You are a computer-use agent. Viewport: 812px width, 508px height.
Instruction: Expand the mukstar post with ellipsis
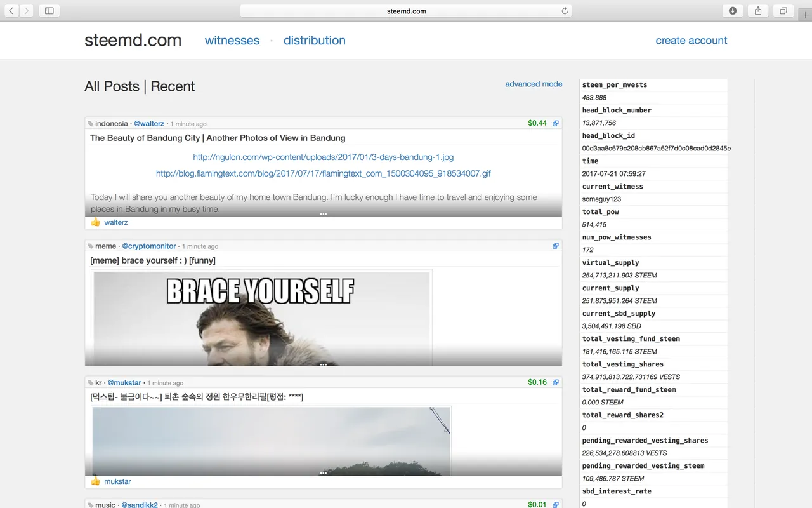324,473
